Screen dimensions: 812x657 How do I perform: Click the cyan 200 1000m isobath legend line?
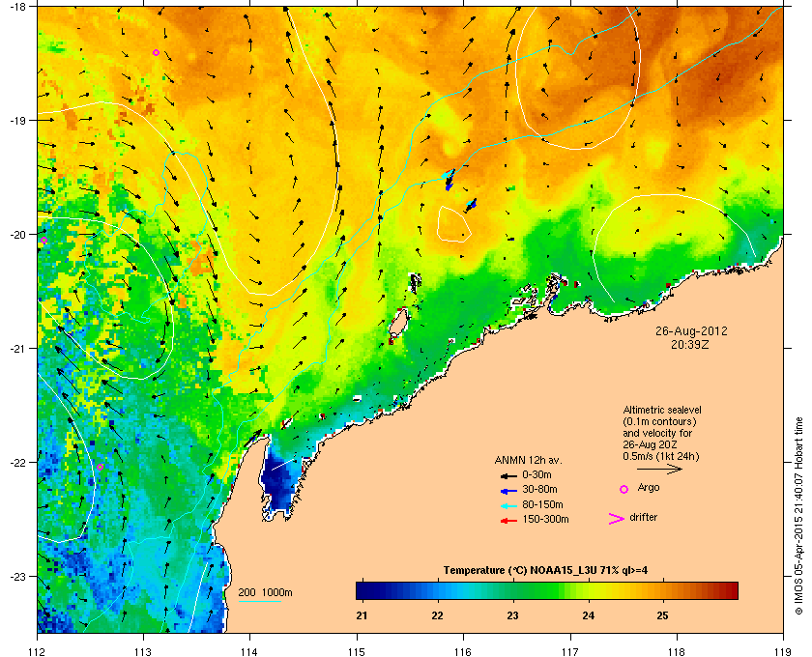point(259,601)
